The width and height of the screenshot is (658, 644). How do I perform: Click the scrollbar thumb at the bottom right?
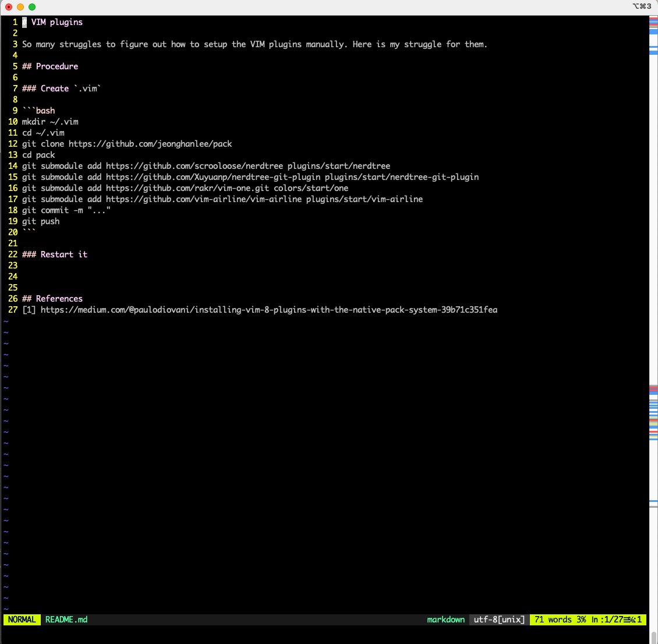[x=653, y=637]
